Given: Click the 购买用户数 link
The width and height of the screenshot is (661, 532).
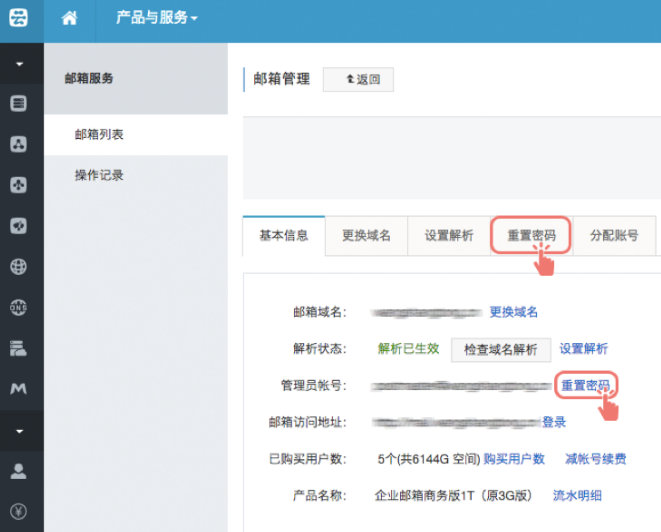Looking at the screenshot, I should pyautogui.click(x=514, y=459).
